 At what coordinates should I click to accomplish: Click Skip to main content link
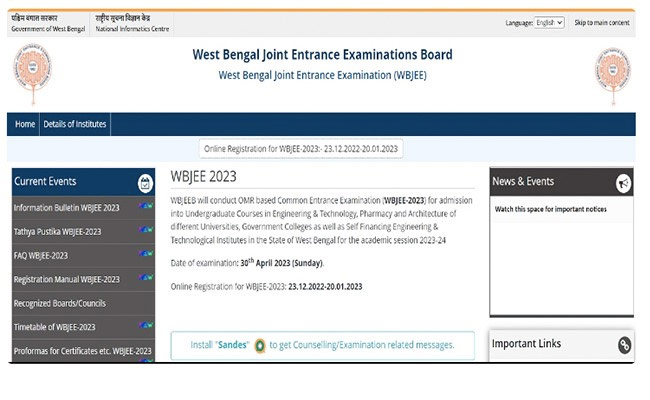point(601,22)
